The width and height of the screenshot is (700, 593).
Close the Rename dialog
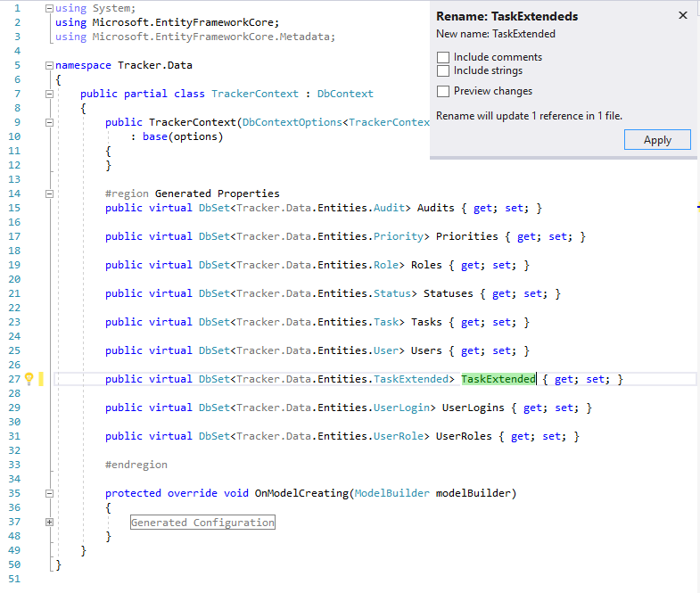pos(682,16)
